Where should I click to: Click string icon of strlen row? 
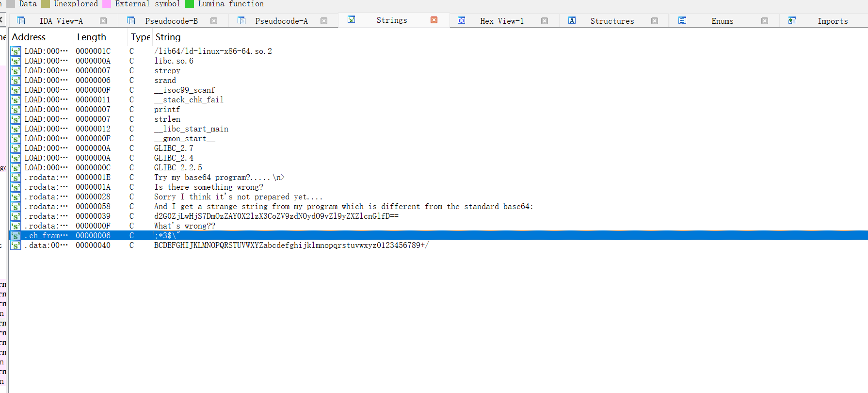[16, 119]
